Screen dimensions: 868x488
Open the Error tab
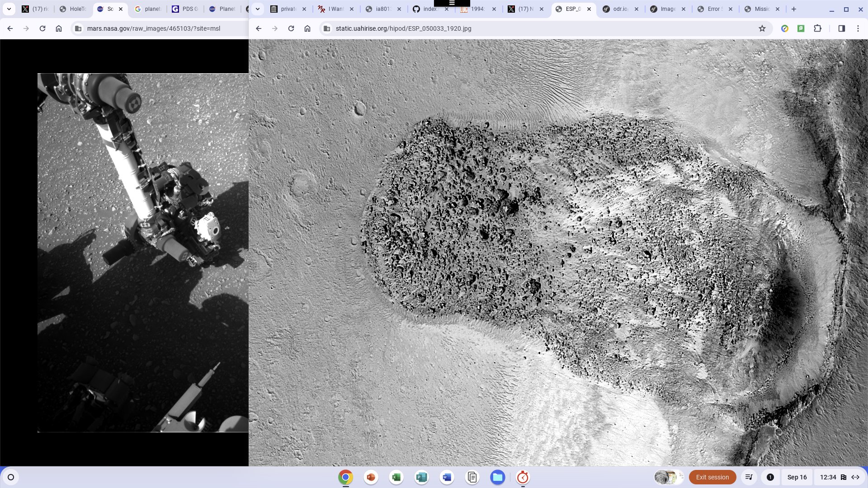(714, 9)
